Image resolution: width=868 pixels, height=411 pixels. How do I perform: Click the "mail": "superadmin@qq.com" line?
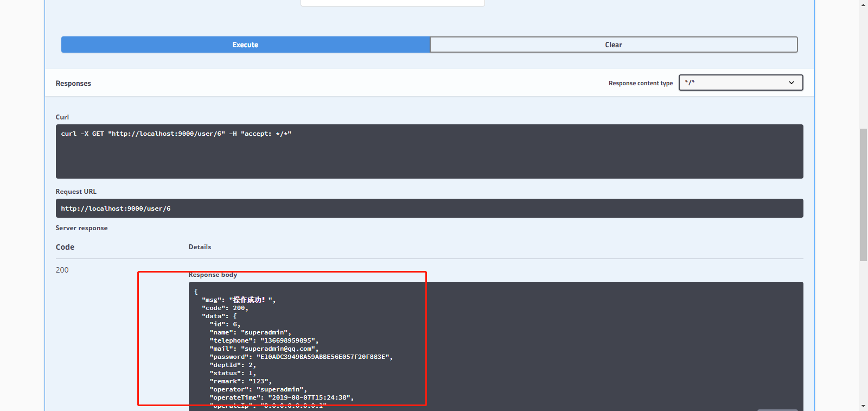tap(264, 349)
